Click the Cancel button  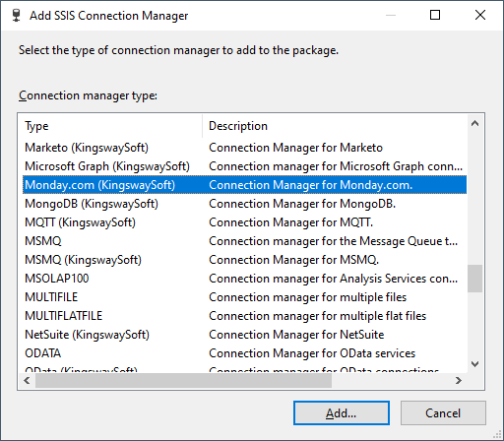point(443,412)
